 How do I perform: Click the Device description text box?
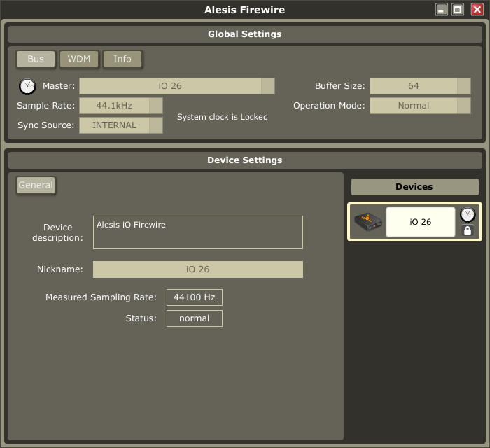[x=198, y=232]
